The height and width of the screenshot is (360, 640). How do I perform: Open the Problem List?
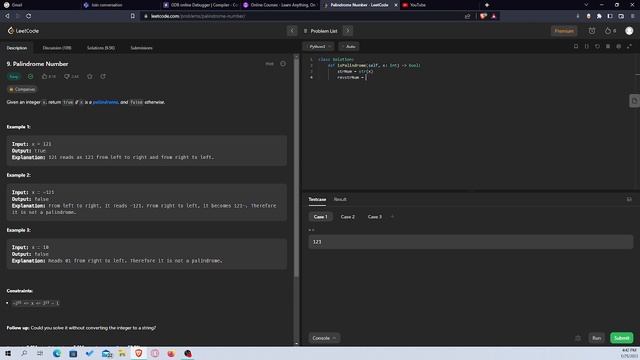(x=321, y=31)
